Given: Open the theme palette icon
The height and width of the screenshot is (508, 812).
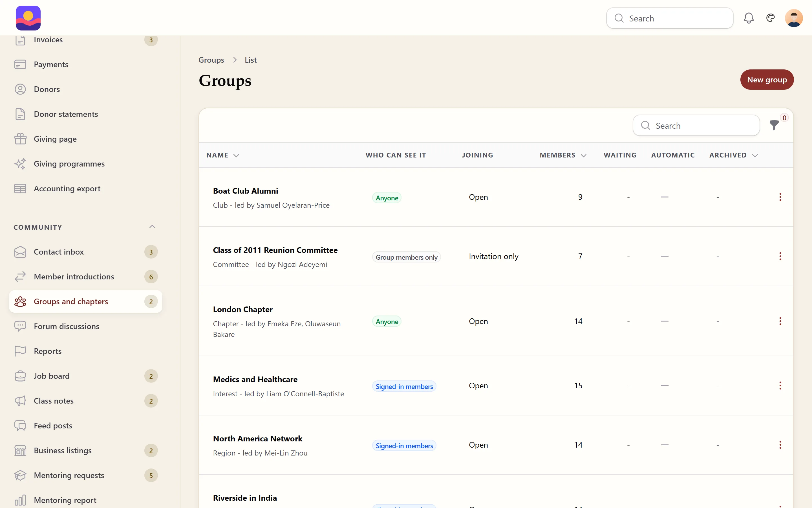Looking at the screenshot, I should pyautogui.click(x=770, y=18).
